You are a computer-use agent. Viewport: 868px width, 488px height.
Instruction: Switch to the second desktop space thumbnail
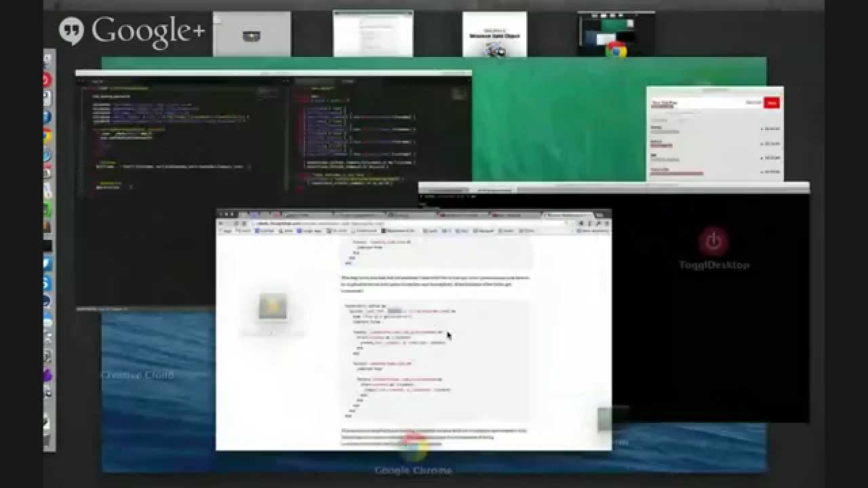click(373, 34)
